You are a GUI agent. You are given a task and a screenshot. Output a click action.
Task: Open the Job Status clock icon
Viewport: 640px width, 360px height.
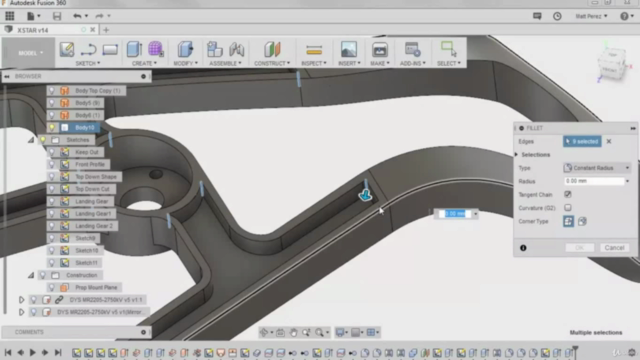(x=557, y=16)
